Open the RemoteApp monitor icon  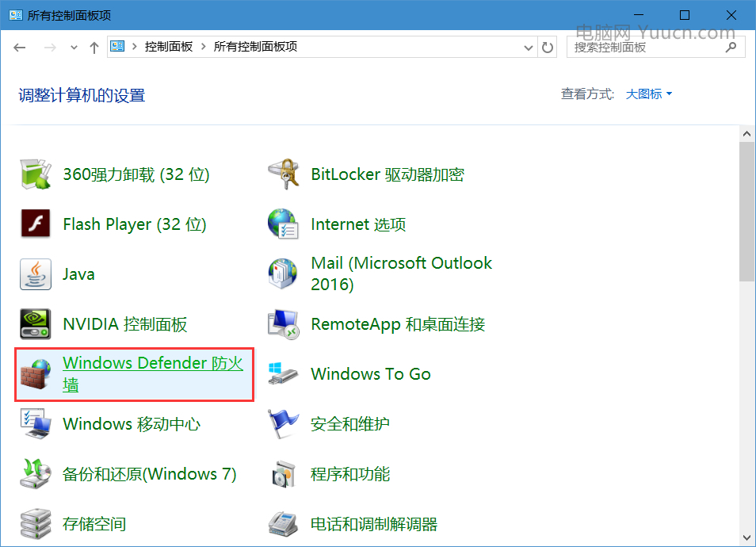click(x=284, y=324)
